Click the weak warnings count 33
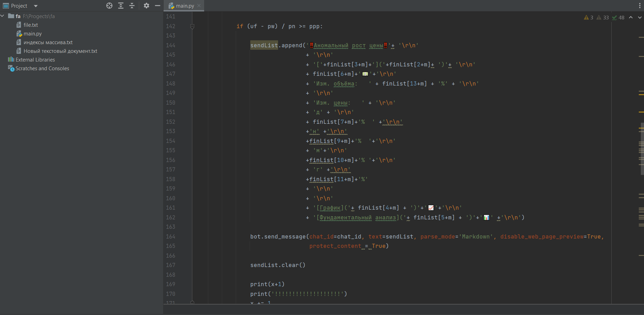This screenshot has height=315, width=644. click(x=603, y=18)
